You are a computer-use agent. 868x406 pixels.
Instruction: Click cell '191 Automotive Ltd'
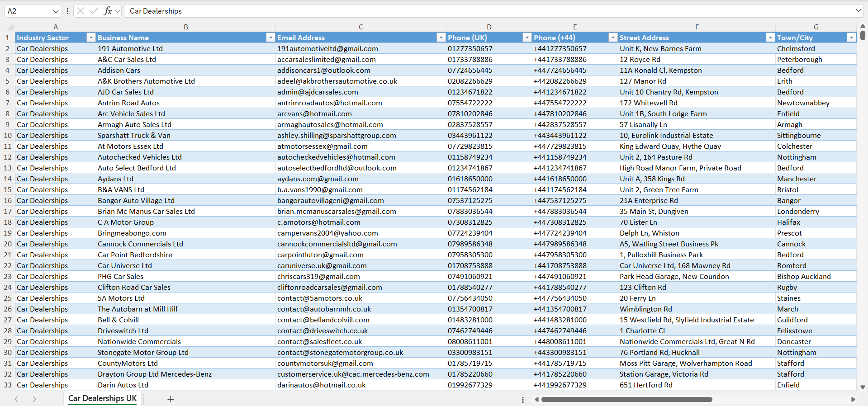(x=186, y=48)
